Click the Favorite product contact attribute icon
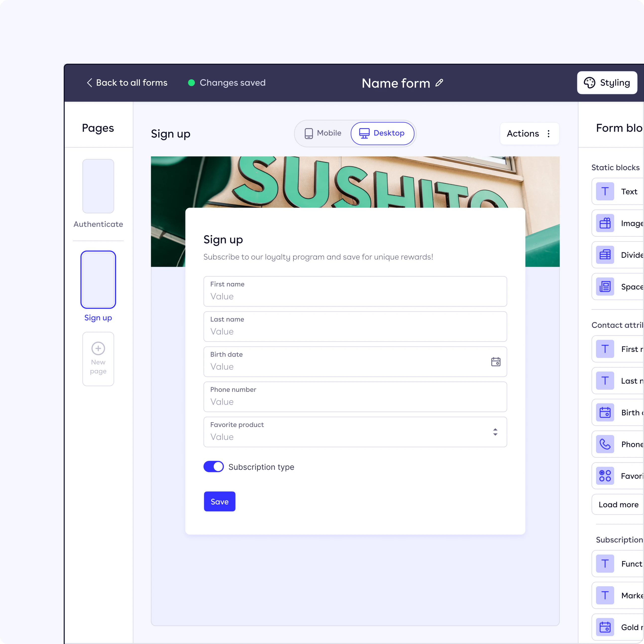This screenshot has width=644, height=644. pyautogui.click(x=604, y=475)
